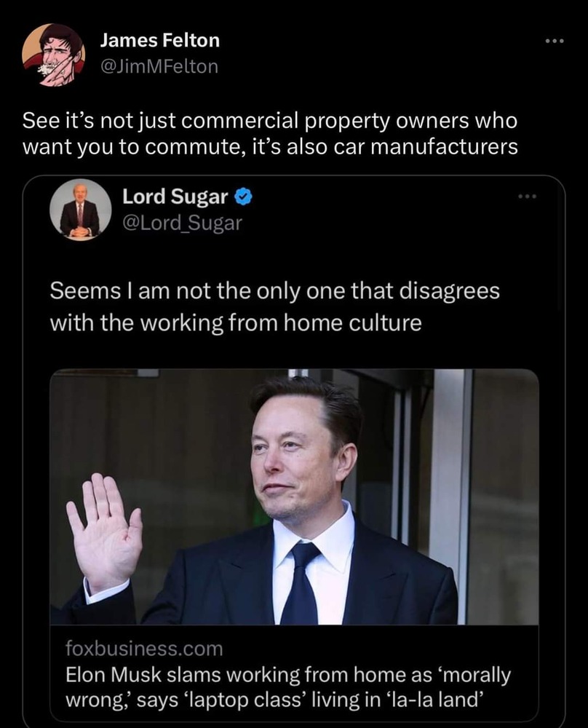
Task: Click the 'want you to commute' text line
Action: click(x=271, y=146)
